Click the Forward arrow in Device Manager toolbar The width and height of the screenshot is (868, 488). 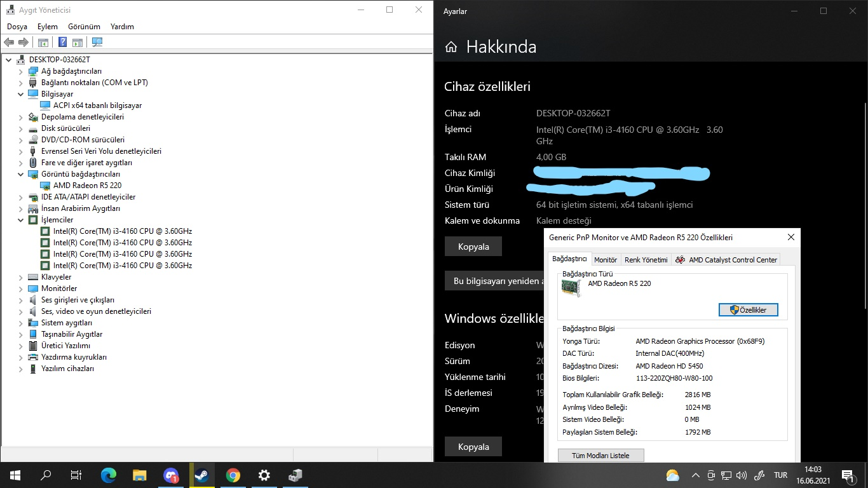pyautogui.click(x=24, y=43)
